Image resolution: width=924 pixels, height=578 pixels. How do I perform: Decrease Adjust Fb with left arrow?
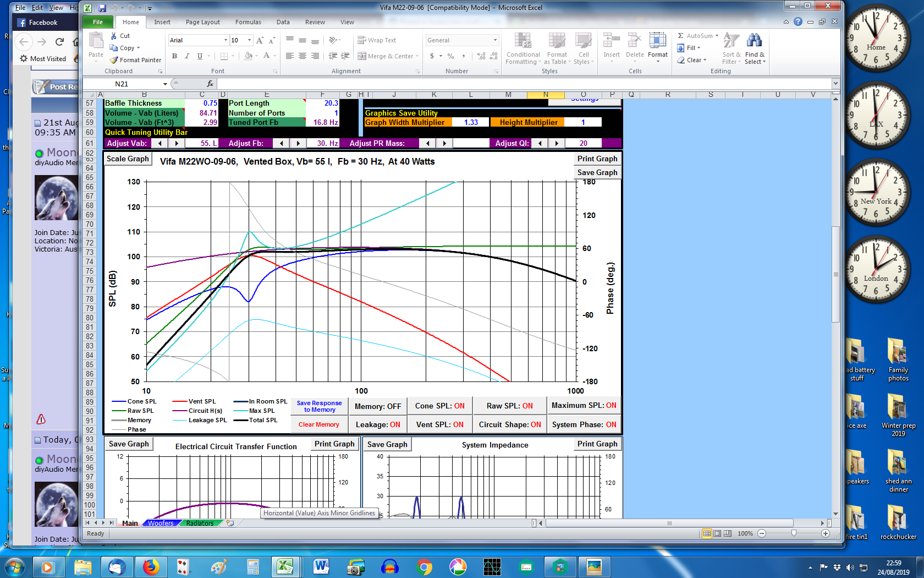(282, 143)
